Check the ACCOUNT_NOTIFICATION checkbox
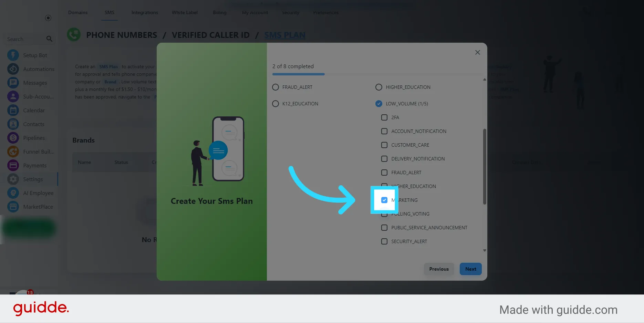The image size is (644, 323). (x=384, y=131)
